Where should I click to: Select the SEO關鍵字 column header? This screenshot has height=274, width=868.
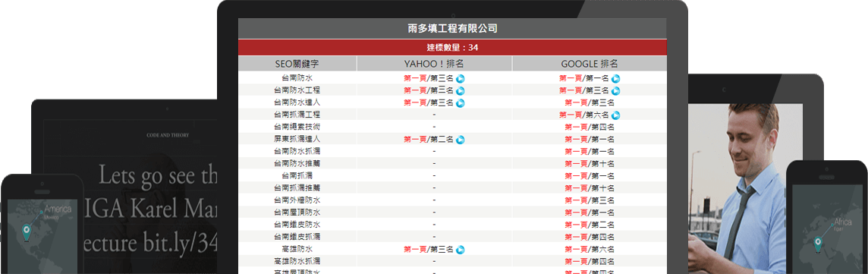tap(297, 64)
